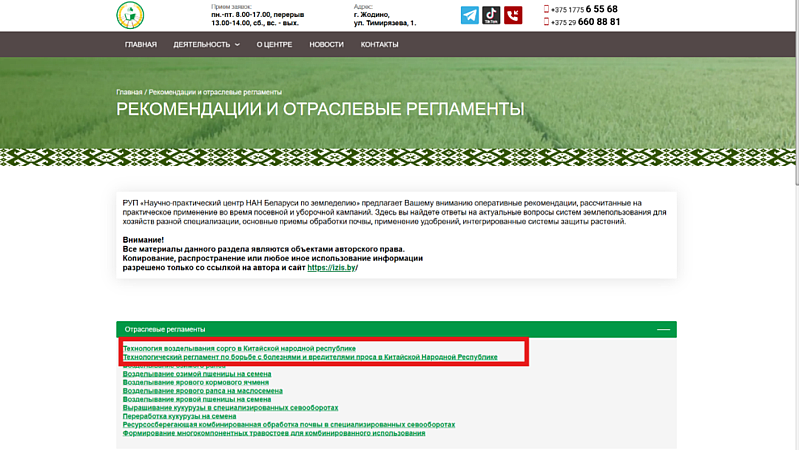Open the Telegram channel icon
The image size is (799, 450).
coord(469,15)
